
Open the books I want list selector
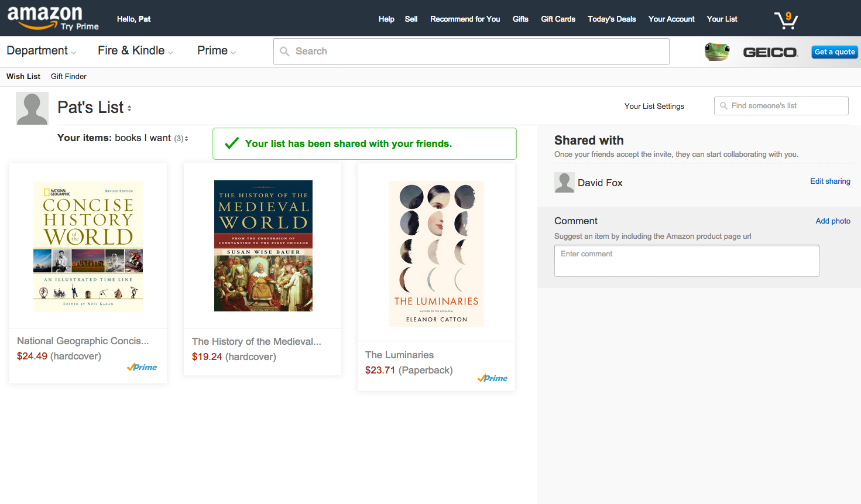tap(151, 138)
